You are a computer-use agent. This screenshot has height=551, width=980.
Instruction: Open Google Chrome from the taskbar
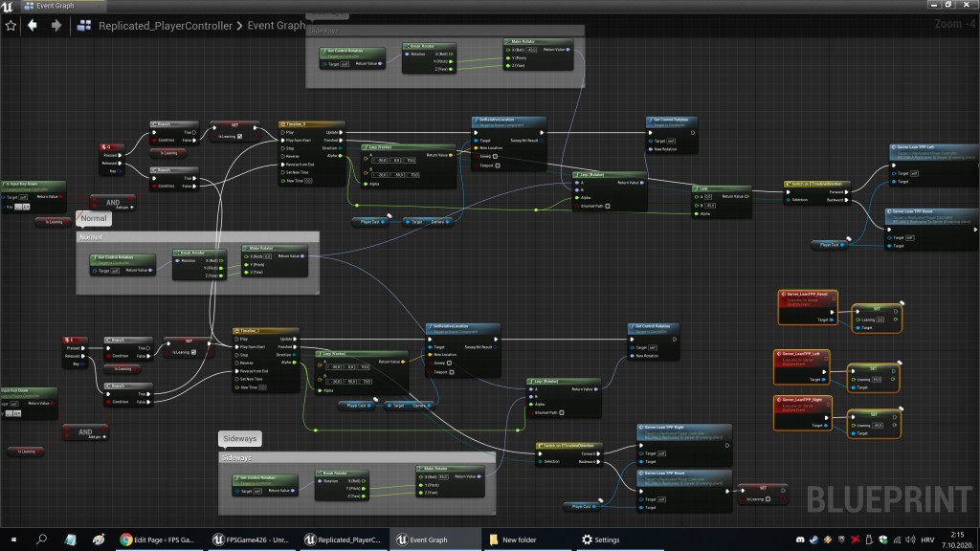(156, 540)
